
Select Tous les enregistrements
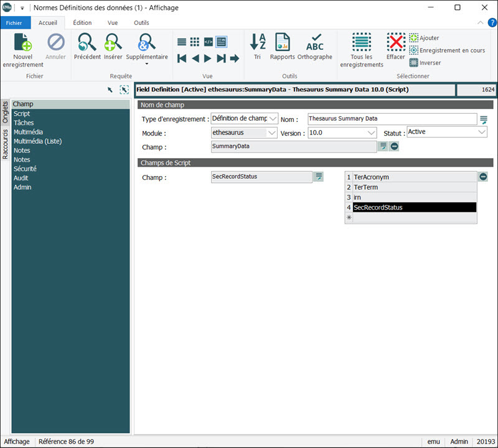coord(362,50)
